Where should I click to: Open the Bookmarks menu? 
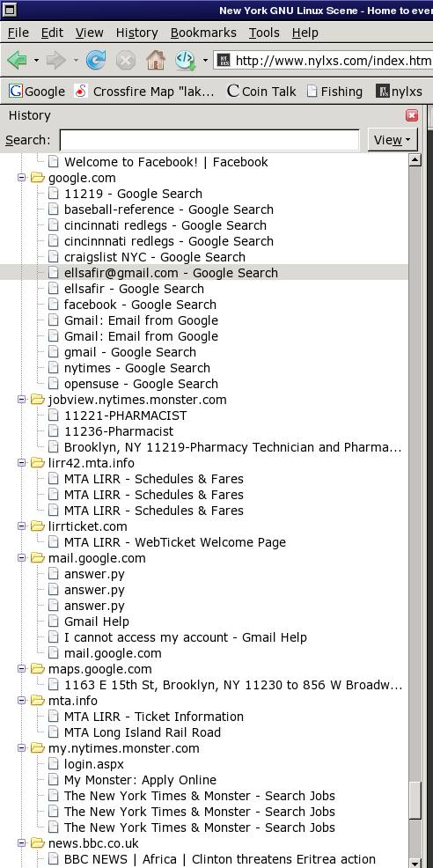point(203,33)
